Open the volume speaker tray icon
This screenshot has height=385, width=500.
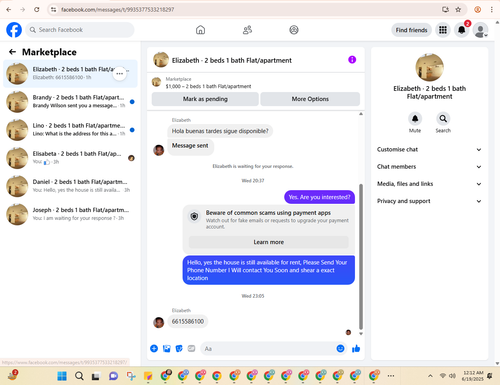coord(452,376)
